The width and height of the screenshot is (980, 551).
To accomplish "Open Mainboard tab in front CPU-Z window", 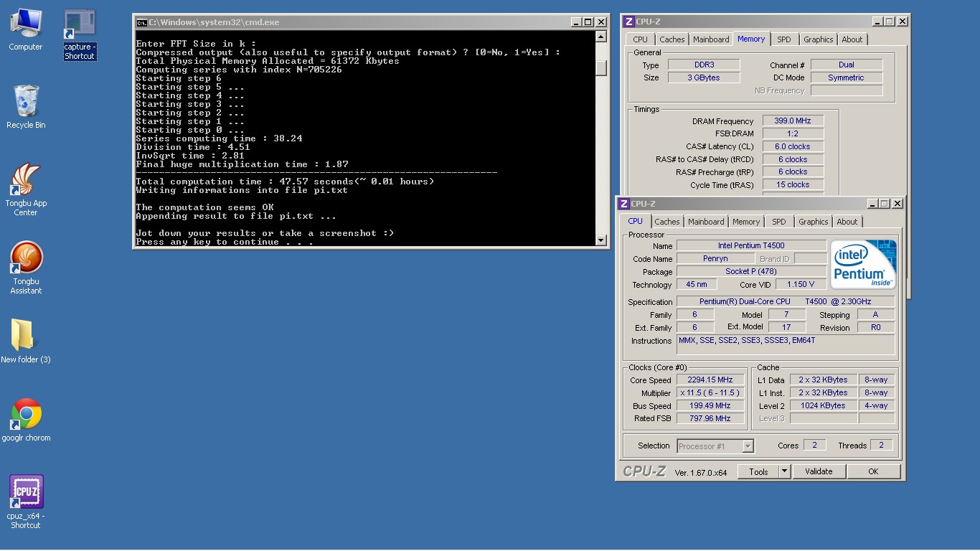I will click(x=706, y=222).
